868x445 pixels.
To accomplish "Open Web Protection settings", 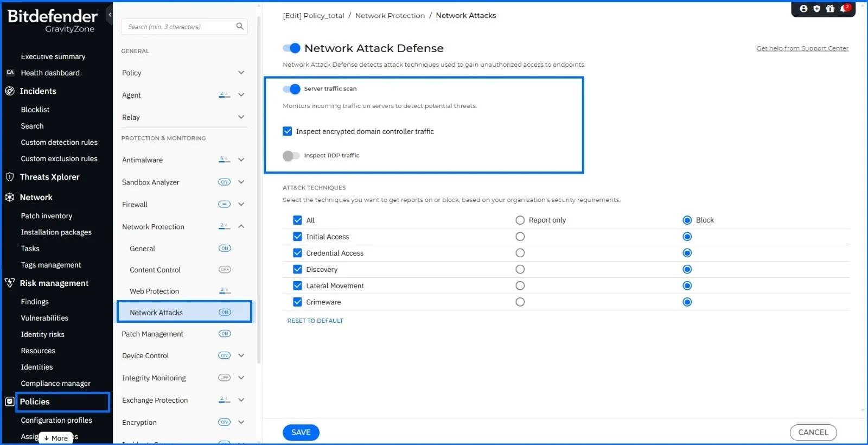I will [155, 291].
